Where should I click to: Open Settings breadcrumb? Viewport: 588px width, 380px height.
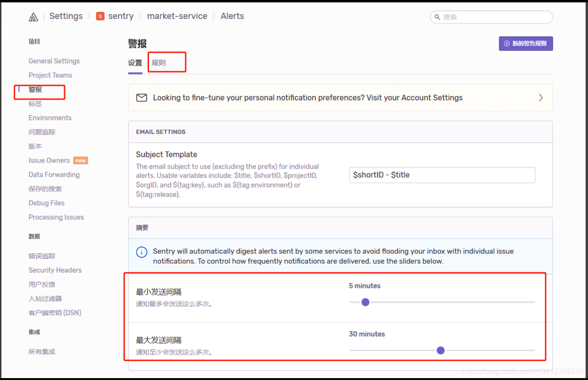coord(66,16)
